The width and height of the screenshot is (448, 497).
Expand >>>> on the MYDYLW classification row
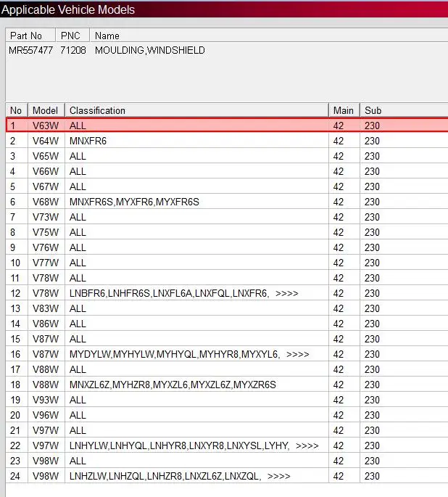[298, 354]
